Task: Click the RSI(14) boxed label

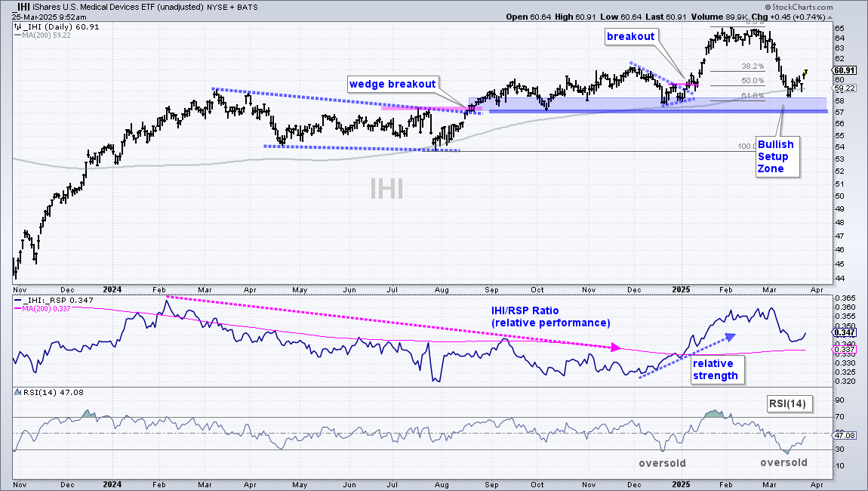Action: coord(790,403)
